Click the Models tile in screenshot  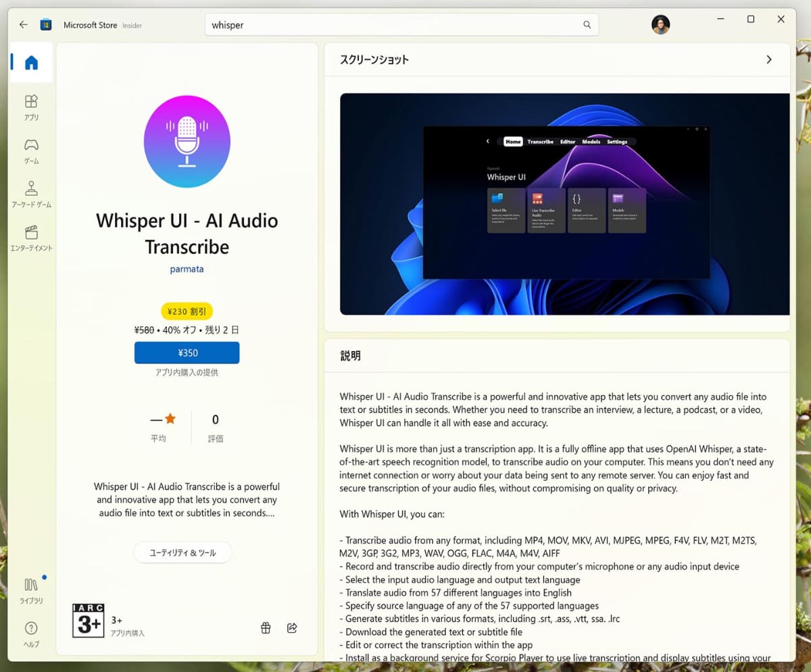click(626, 211)
